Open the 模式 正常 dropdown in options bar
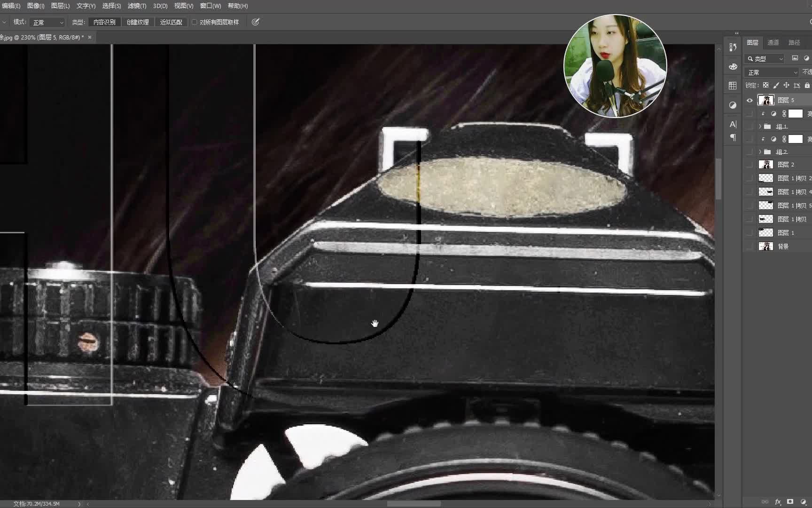Image resolution: width=812 pixels, height=508 pixels. pos(47,22)
